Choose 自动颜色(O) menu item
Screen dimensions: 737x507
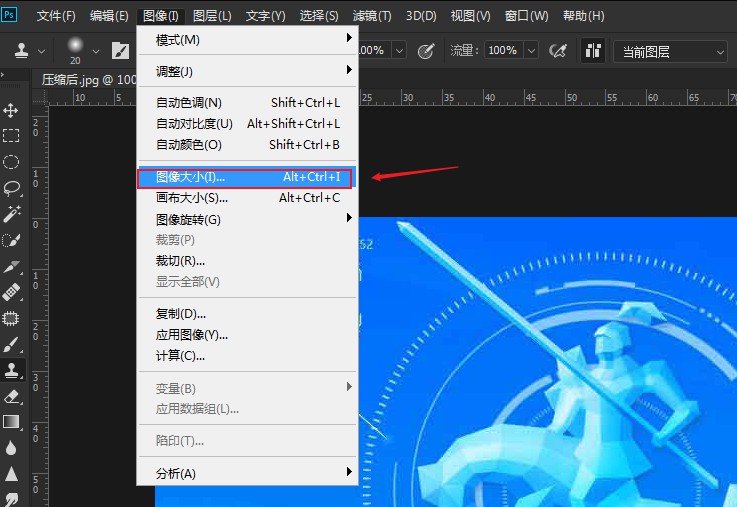coord(248,145)
